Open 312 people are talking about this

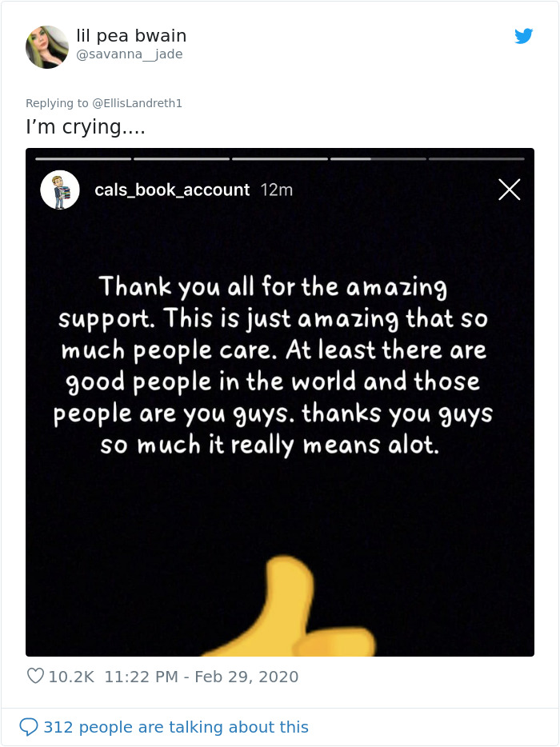pos(172,727)
